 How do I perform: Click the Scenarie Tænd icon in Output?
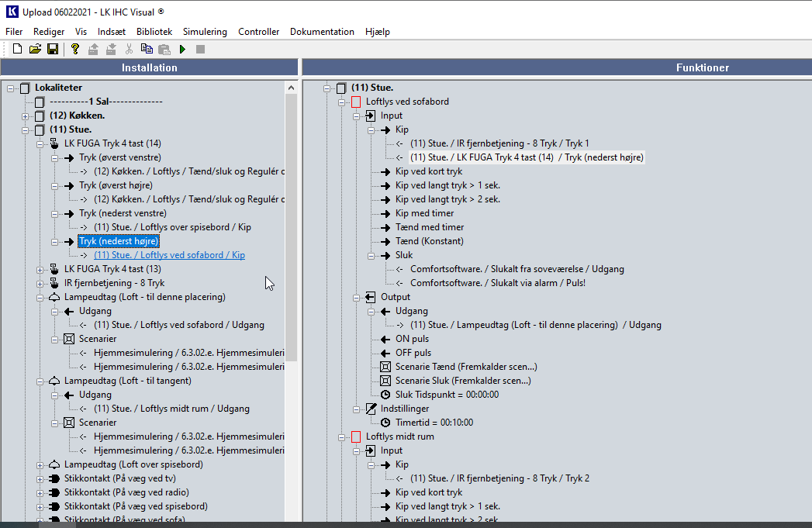pyautogui.click(x=386, y=367)
